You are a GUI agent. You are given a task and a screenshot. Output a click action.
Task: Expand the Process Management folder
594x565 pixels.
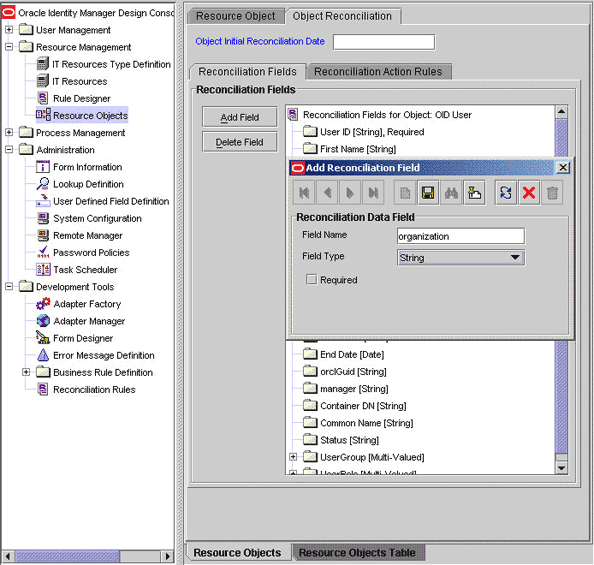pyautogui.click(x=9, y=132)
